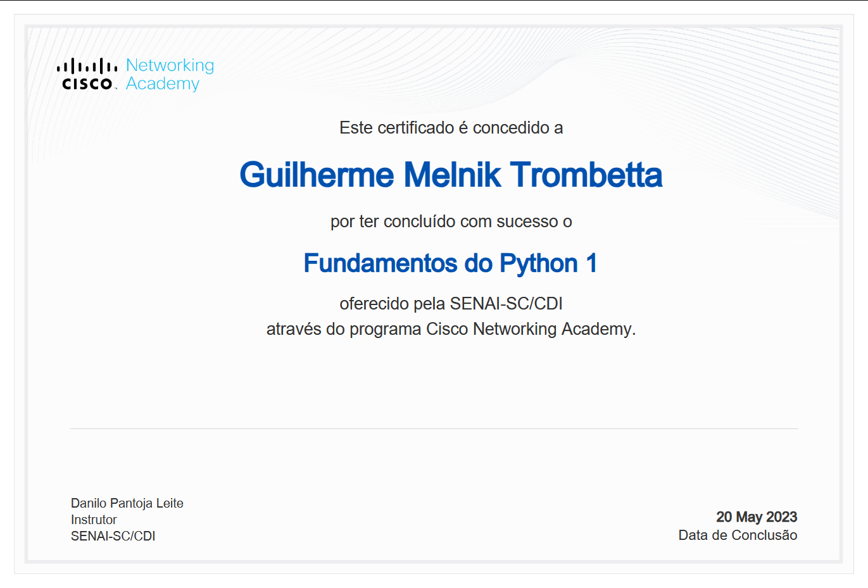The image size is (868, 588).
Task: Click the "oferecido pela SENAI-SC/CDI" line
Action: 451,304
